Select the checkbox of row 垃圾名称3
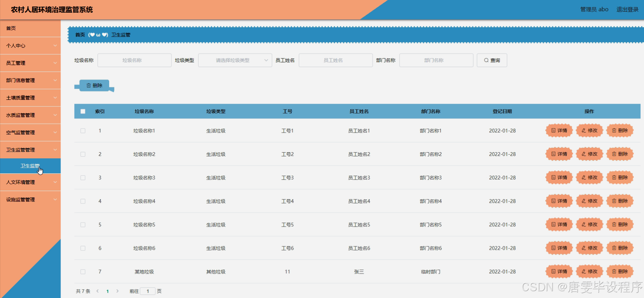644x298 pixels. (83, 177)
